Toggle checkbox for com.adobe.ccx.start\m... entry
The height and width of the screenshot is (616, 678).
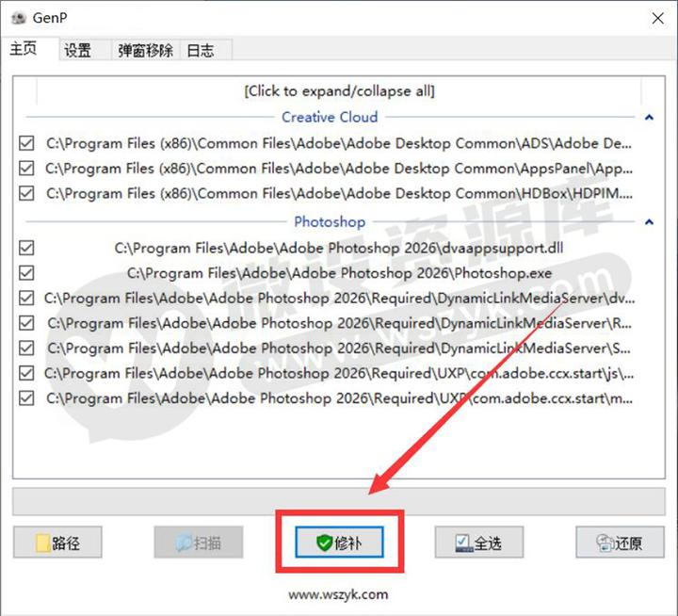point(26,398)
